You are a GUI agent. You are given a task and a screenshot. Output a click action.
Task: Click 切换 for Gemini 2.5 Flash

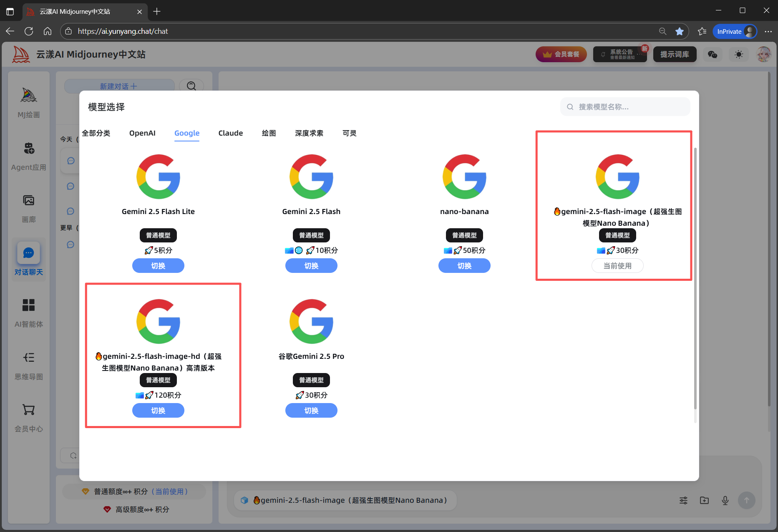point(311,266)
